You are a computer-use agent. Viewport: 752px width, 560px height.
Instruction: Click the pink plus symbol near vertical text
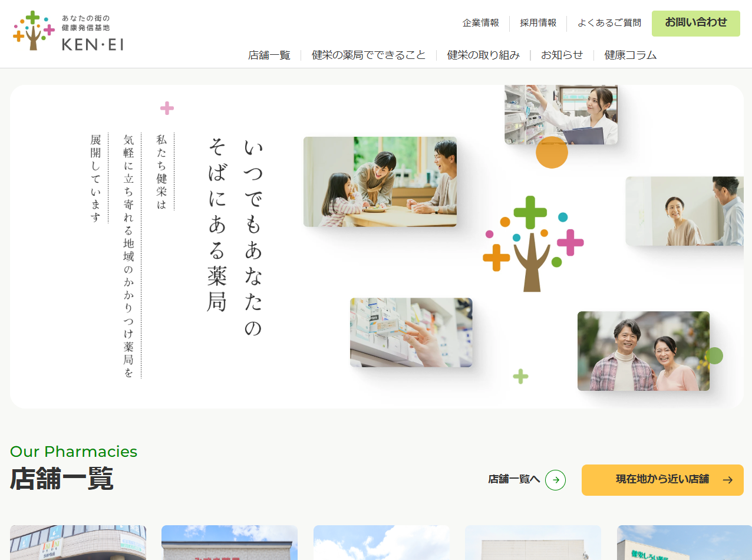pos(167,108)
